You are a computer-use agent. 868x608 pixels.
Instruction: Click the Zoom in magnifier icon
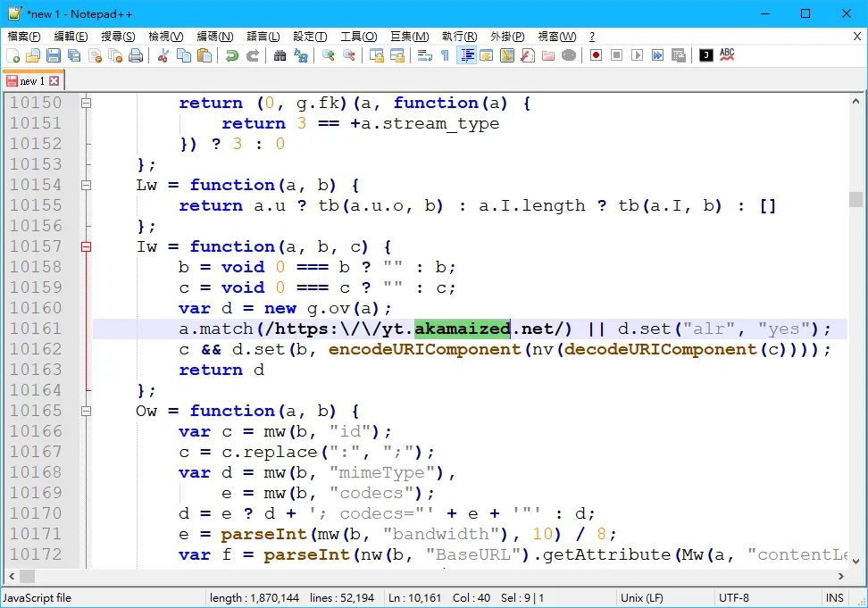329,55
